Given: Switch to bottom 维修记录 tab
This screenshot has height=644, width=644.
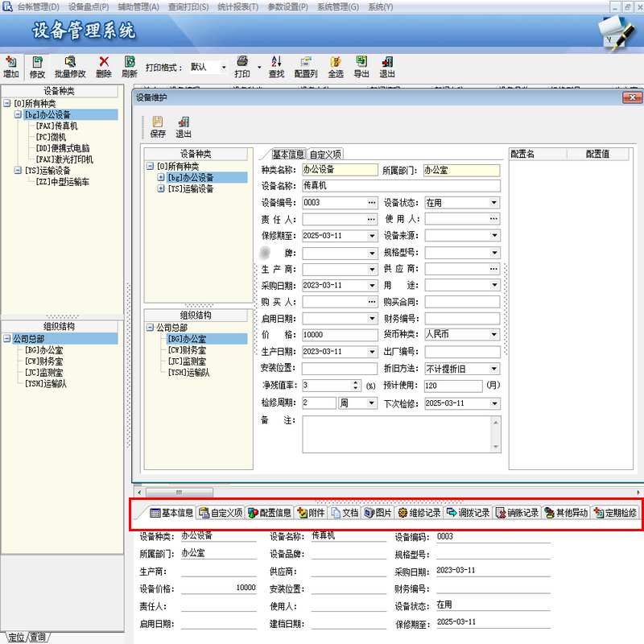Looking at the screenshot, I should click(x=419, y=513).
